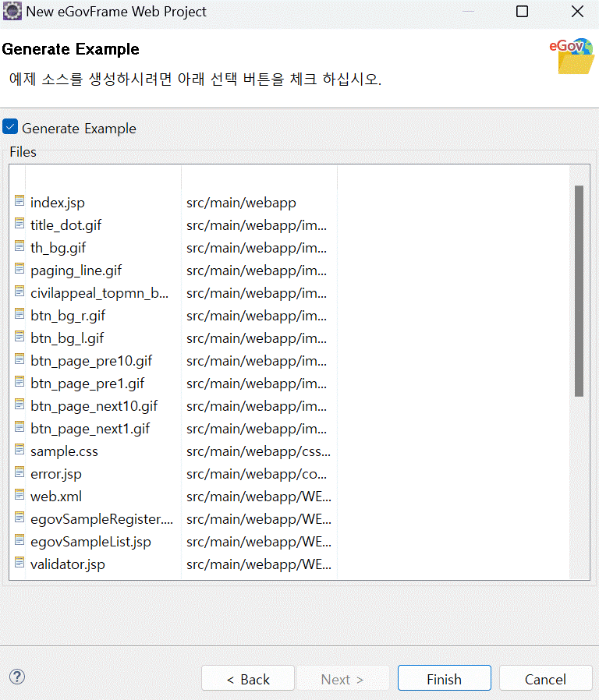
Task: Click the src/main/webapp/co... path cell
Action: [x=257, y=474]
